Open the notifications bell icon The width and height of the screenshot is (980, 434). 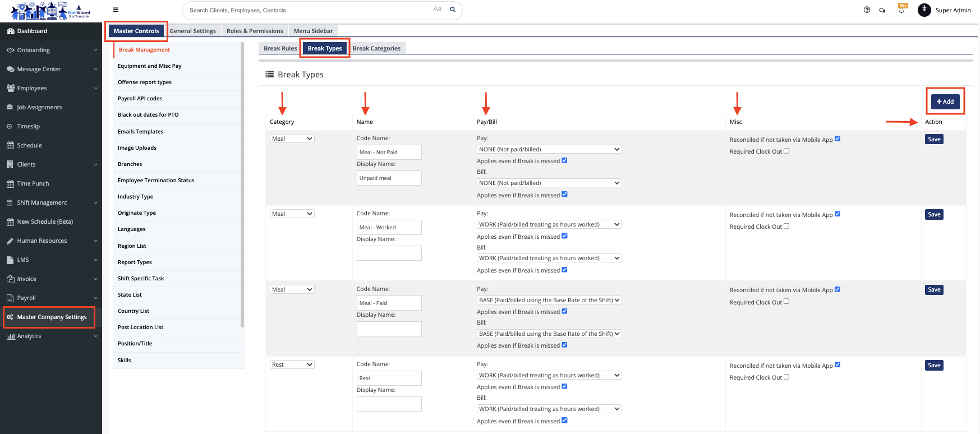(x=901, y=10)
